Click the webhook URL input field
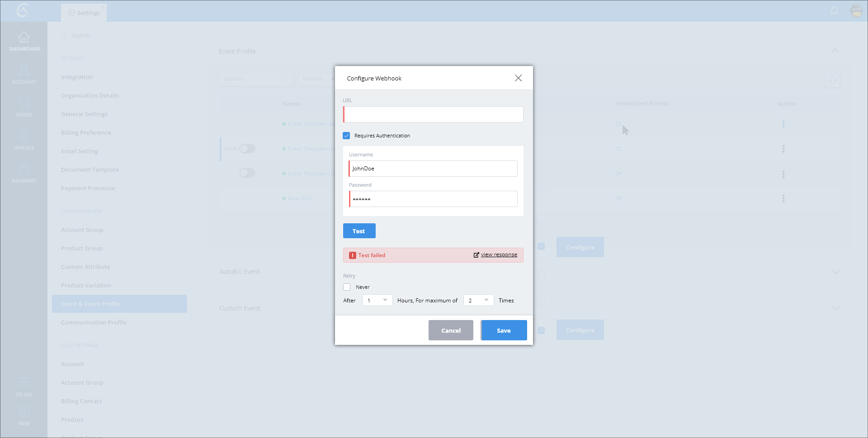The image size is (868, 438). (x=433, y=114)
